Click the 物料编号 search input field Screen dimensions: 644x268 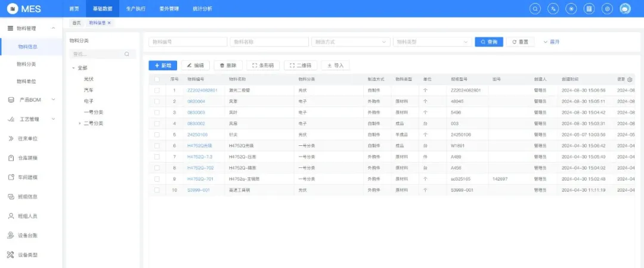(188, 42)
